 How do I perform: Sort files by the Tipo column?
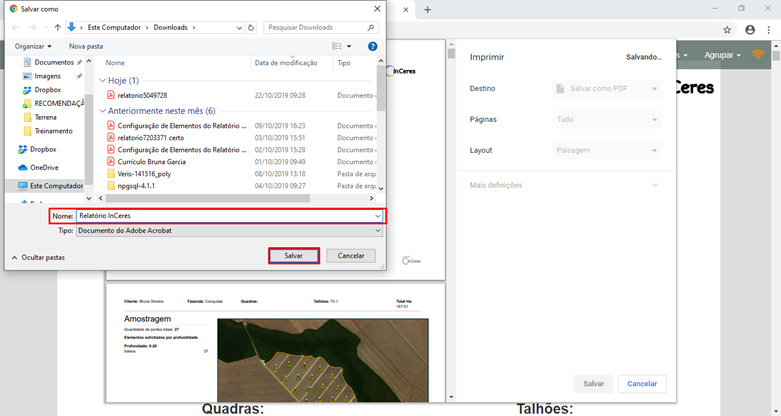[x=344, y=63]
